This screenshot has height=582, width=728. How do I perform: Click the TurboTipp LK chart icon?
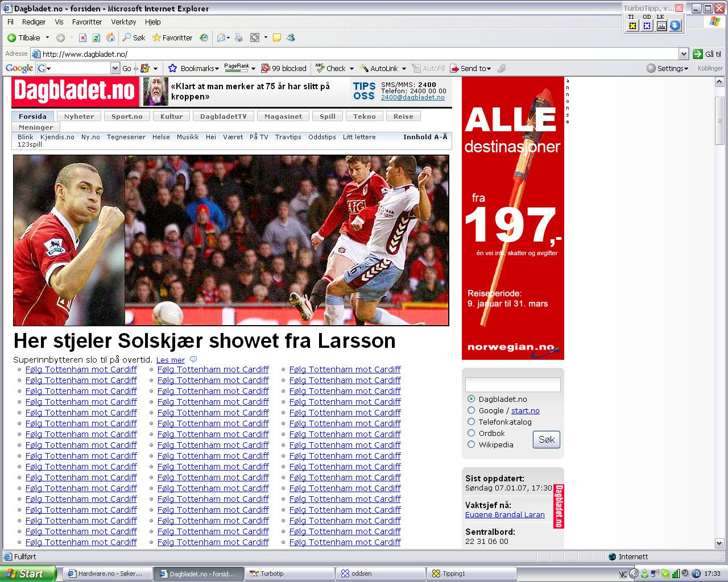coord(661,26)
